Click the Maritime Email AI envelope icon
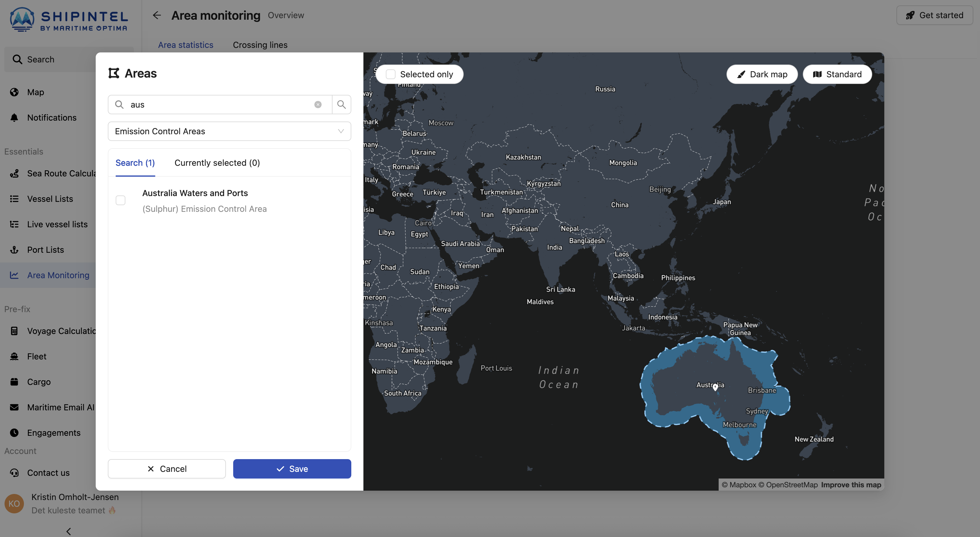The width and height of the screenshot is (980, 537). point(15,407)
